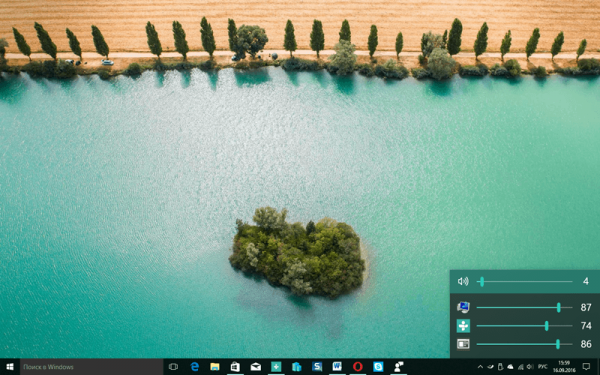Open OneDrive cloud icon in the tray

[510, 367]
